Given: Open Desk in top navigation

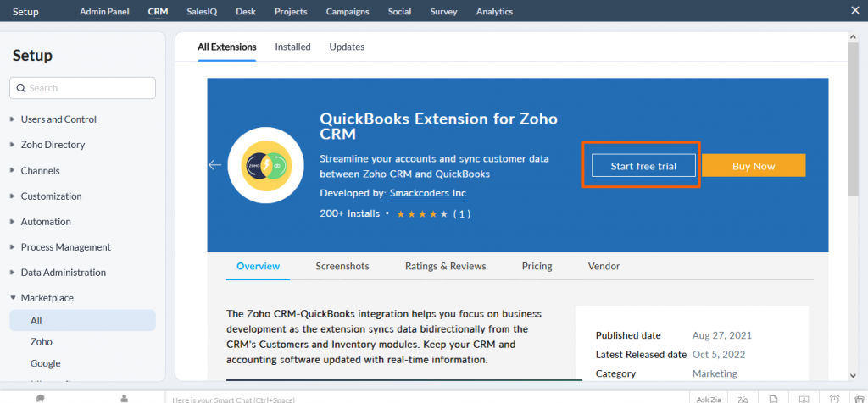Looking at the screenshot, I should point(246,11).
